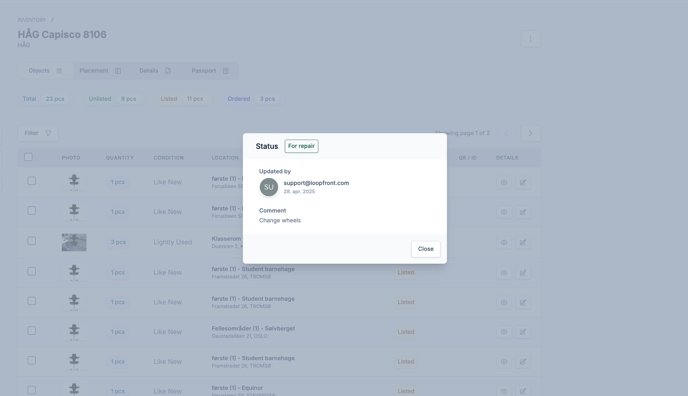Viewport: 688px width, 396px height.
Task: Edit the Lightly Used row with its pencil icon
Action: (x=523, y=242)
